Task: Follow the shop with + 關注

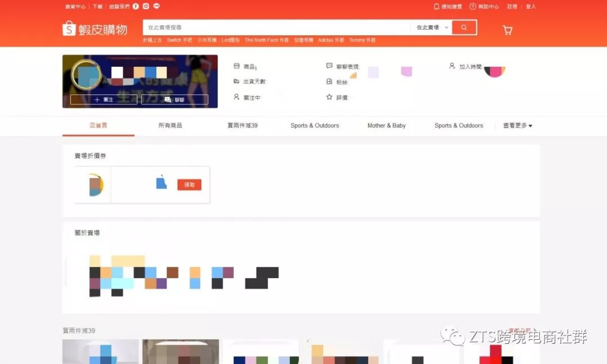Action: point(104,99)
